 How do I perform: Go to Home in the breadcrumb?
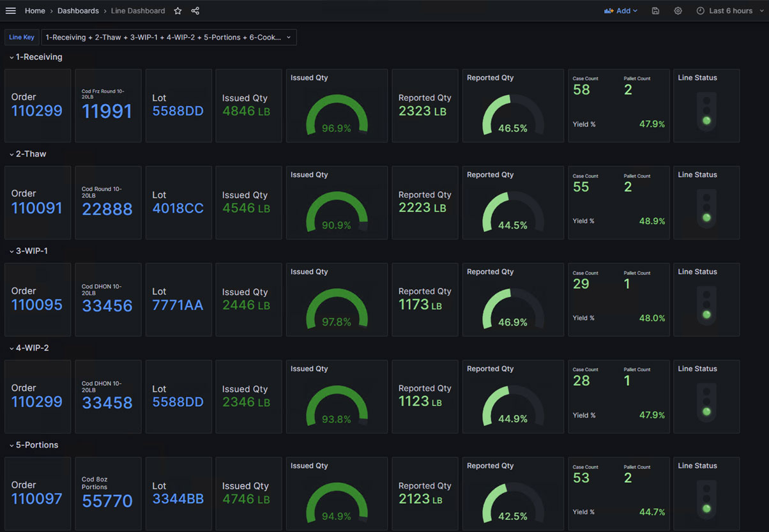35,11
